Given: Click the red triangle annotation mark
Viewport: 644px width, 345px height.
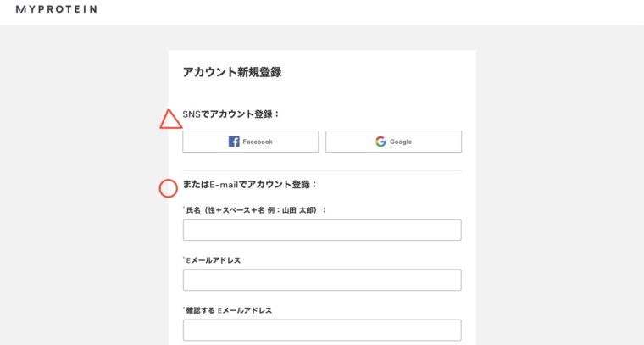Looking at the screenshot, I should [x=171, y=120].
